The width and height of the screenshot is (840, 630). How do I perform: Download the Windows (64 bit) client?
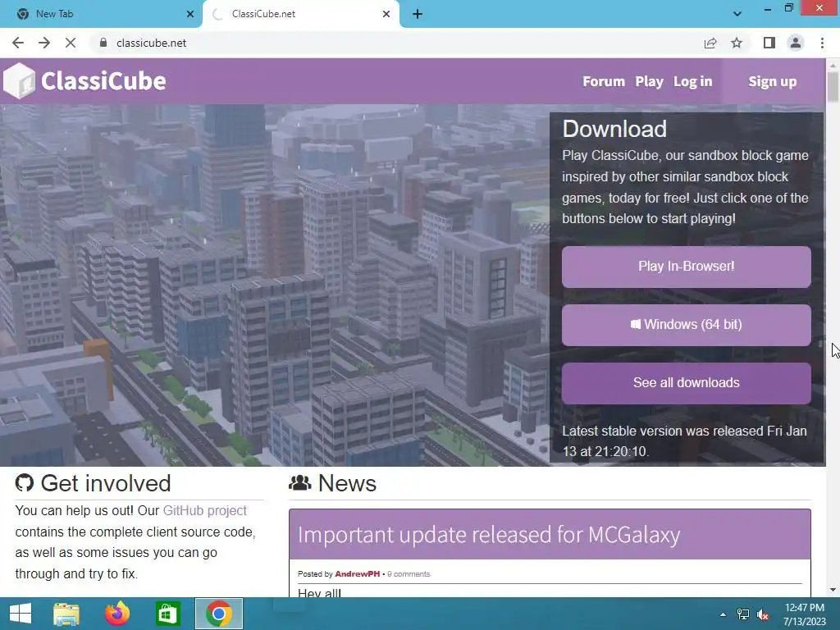[687, 325]
